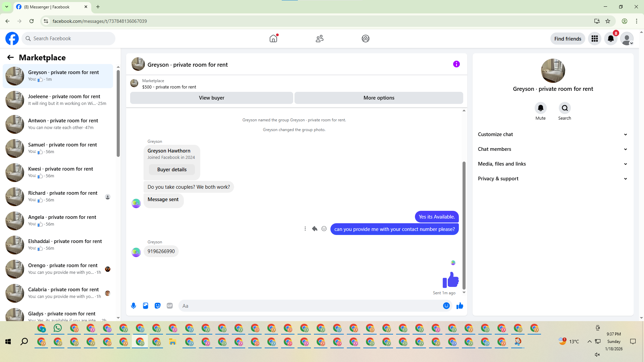
Task: Open the GIF picker icon
Action: pyautogui.click(x=170, y=306)
